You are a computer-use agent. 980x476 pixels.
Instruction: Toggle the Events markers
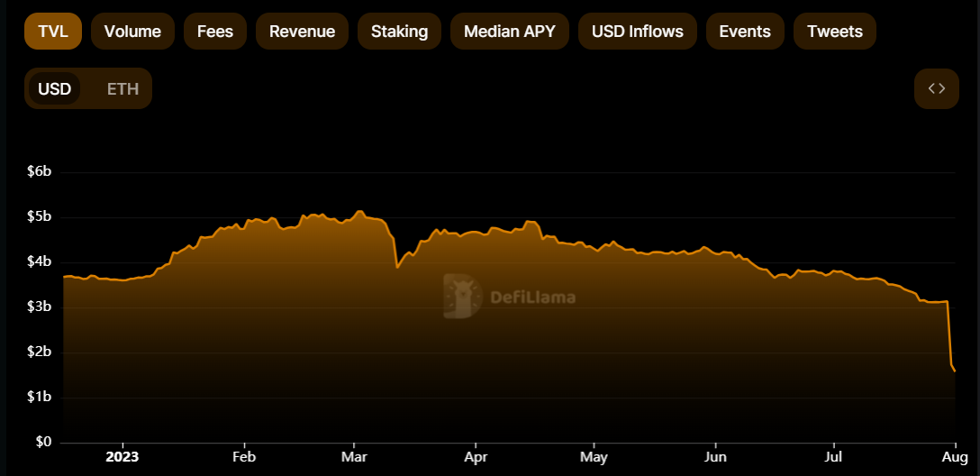[x=745, y=32]
